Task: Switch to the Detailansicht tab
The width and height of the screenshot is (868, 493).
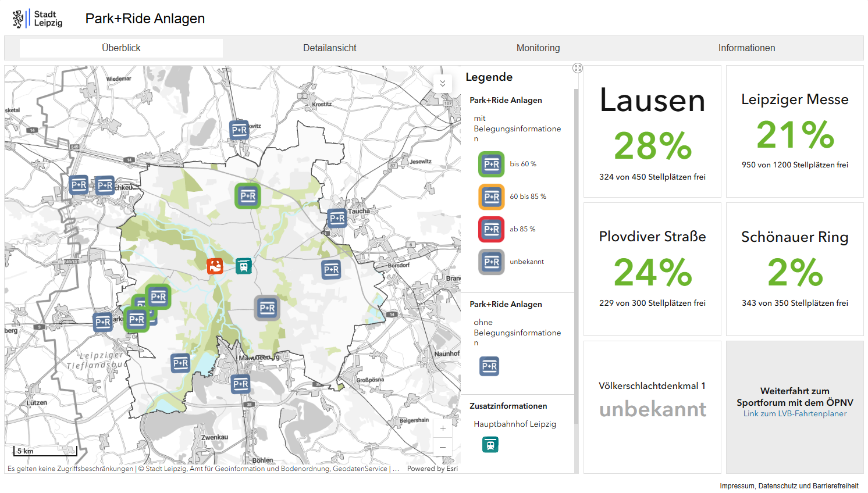Action: 329,48
